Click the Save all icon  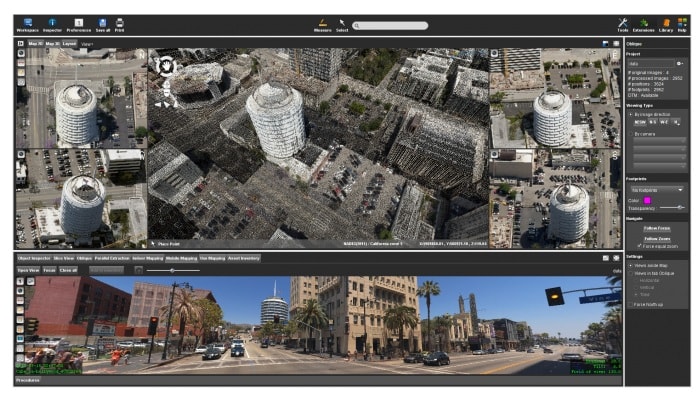click(x=103, y=25)
